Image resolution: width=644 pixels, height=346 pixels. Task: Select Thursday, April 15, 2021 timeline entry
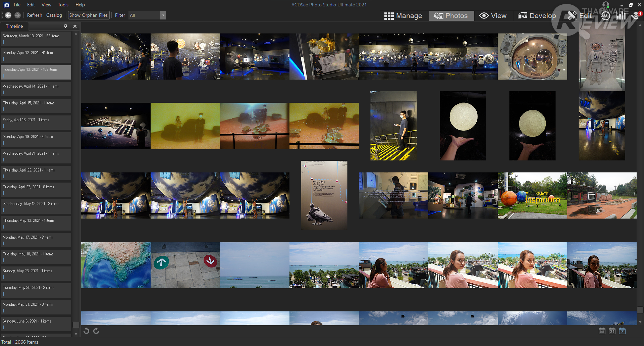point(36,106)
